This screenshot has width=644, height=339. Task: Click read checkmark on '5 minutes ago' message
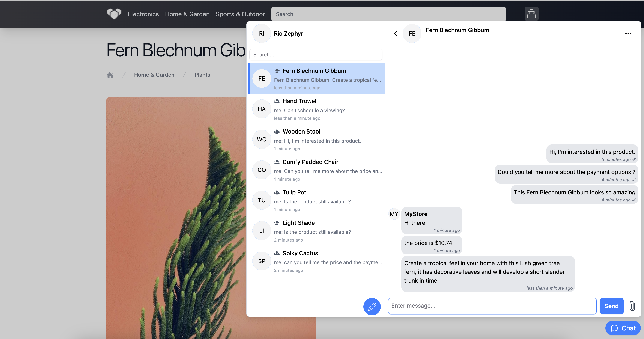click(x=634, y=159)
